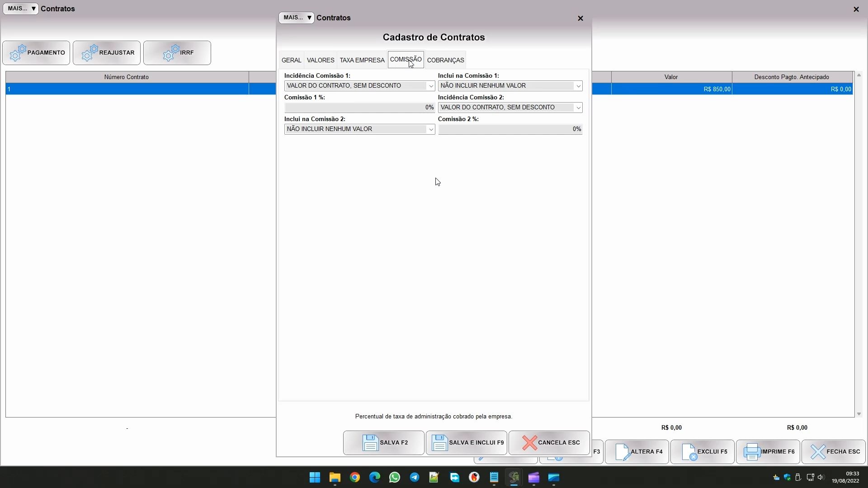Open the Incidência Comissão 1 dropdown
Image resolution: width=868 pixels, height=488 pixels.
[x=430, y=86]
